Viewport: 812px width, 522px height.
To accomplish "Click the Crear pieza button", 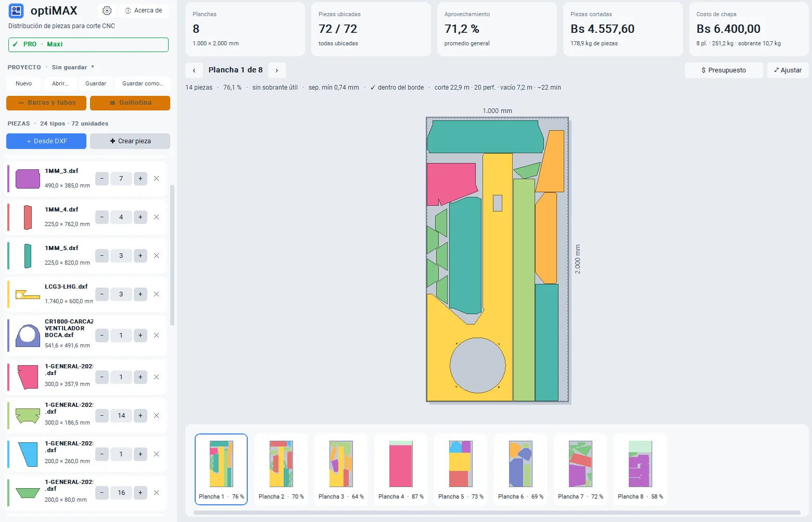I will pyautogui.click(x=130, y=141).
